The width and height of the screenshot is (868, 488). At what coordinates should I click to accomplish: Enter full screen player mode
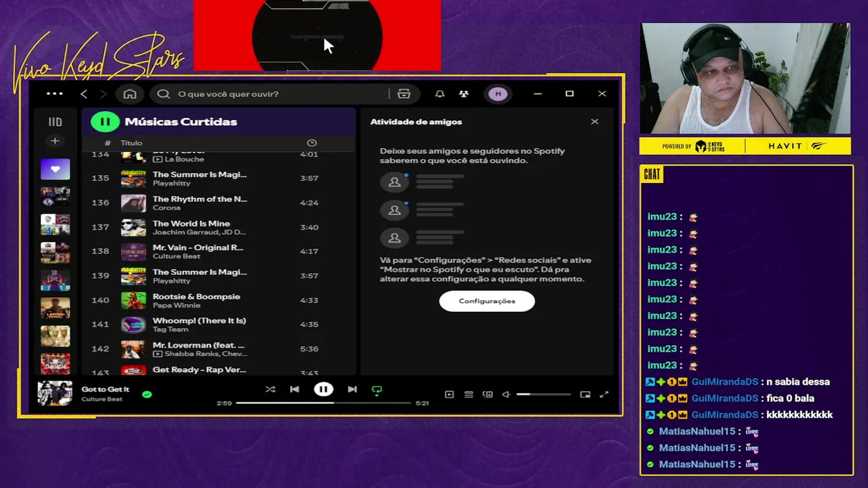pos(604,394)
